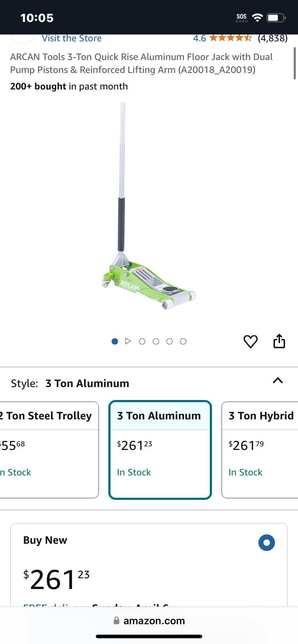Play the product video via triangle indicator
Viewport: 298px width, 644px height.
click(128, 341)
